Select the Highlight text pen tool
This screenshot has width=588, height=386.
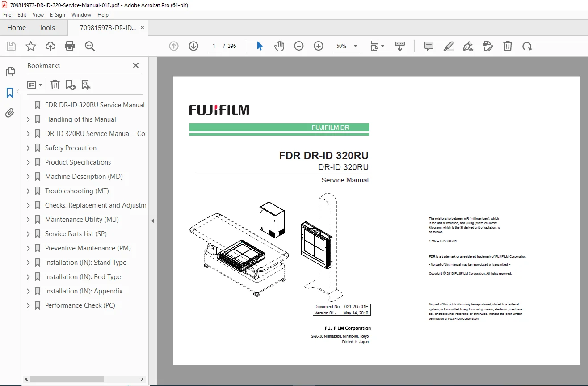click(x=449, y=46)
